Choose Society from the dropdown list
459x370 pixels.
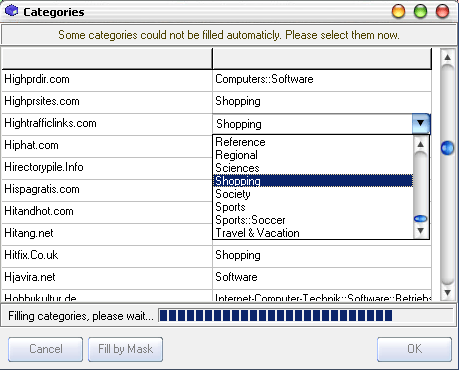click(x=313, y=194)
